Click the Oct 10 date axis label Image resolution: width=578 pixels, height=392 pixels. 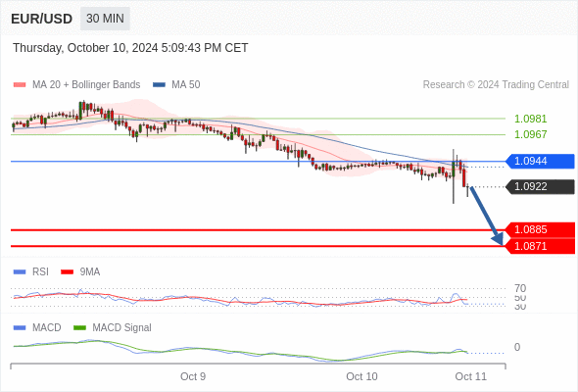click(x=361, y=376)
